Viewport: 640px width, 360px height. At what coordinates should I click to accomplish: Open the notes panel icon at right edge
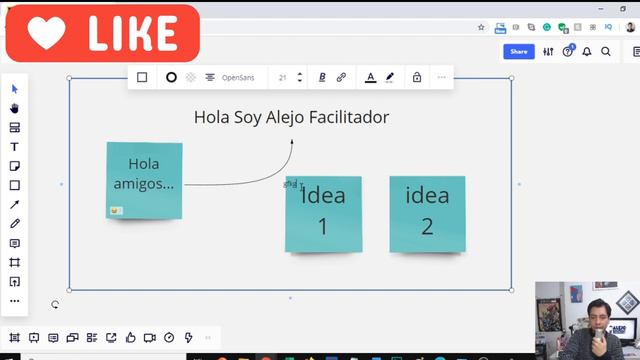click(x=636, y=51)
